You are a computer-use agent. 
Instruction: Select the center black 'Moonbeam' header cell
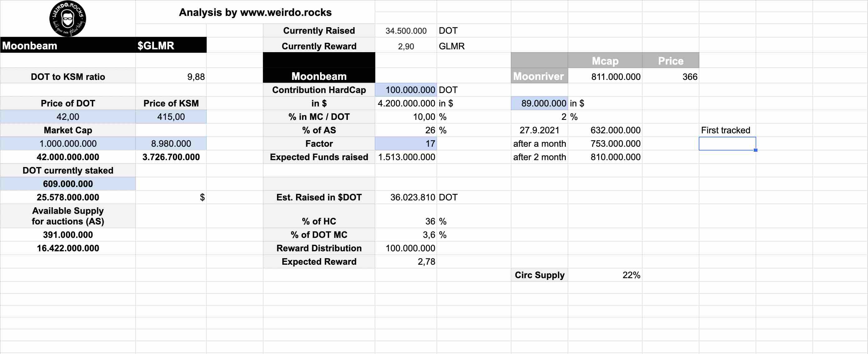319,76
